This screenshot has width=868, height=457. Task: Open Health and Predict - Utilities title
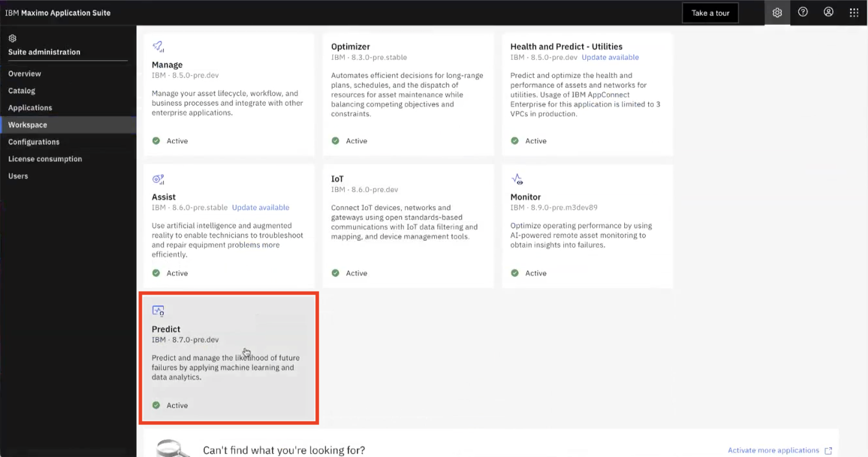pos(566,47)
